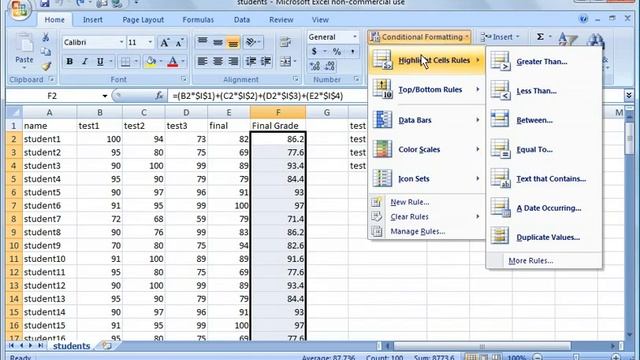Click the Office Button orb
640x360 pixels.
19,9
